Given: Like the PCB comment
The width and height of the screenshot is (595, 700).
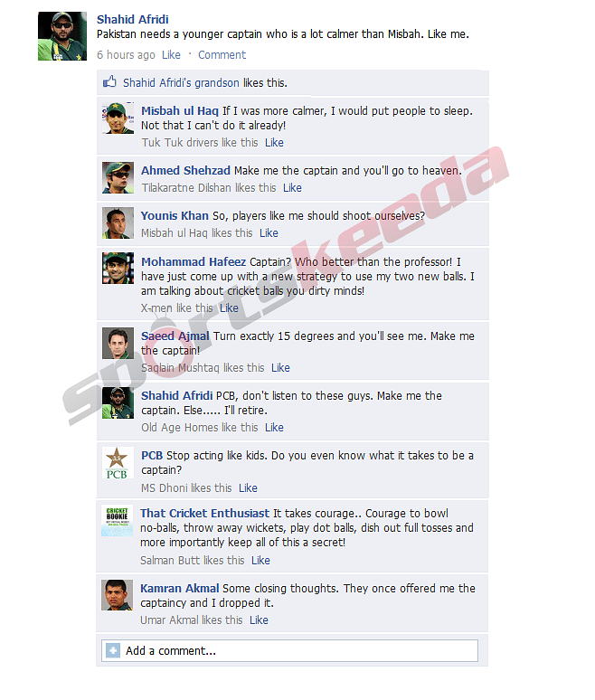Looking at the screenshot, I should click(x=248, y=488).
